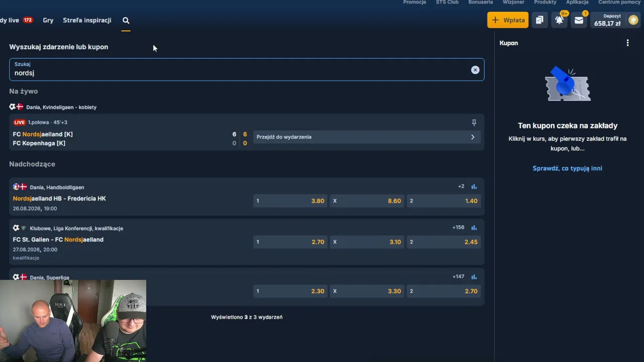Pin the live FC Nordsjaelland [K] match
The width and height of the screenshot is (644, 362).
click(x=473, y=123)
